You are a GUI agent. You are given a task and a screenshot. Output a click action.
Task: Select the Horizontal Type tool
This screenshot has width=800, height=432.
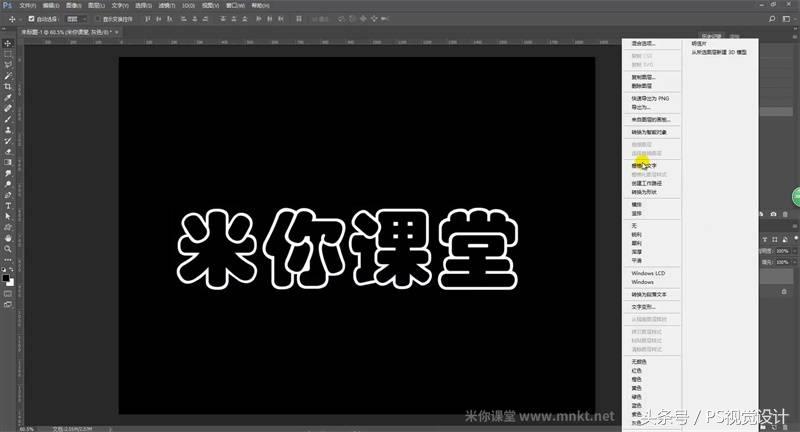tap(8, 206)
